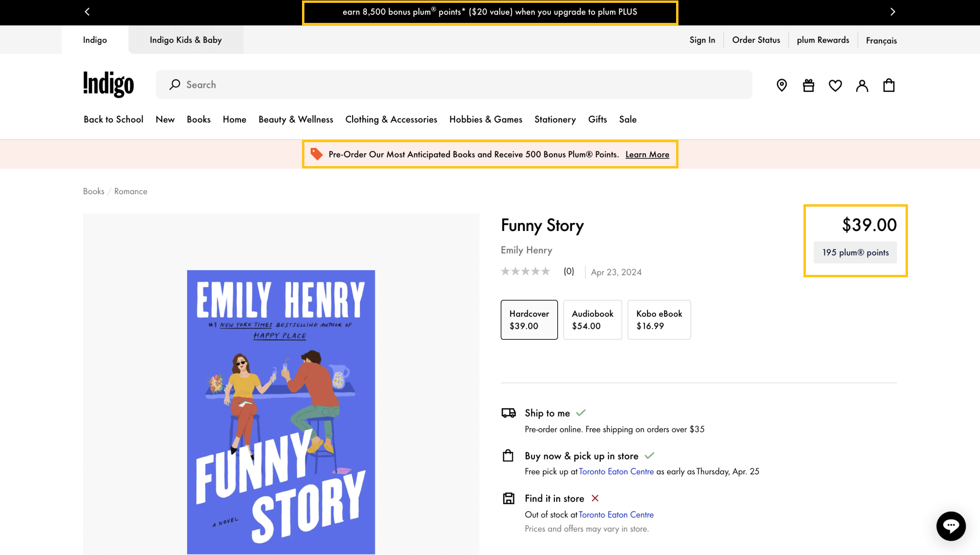This screenshot has height=555, width=980.
Task: Open the shopping cart icon
Action: (888, 84)
